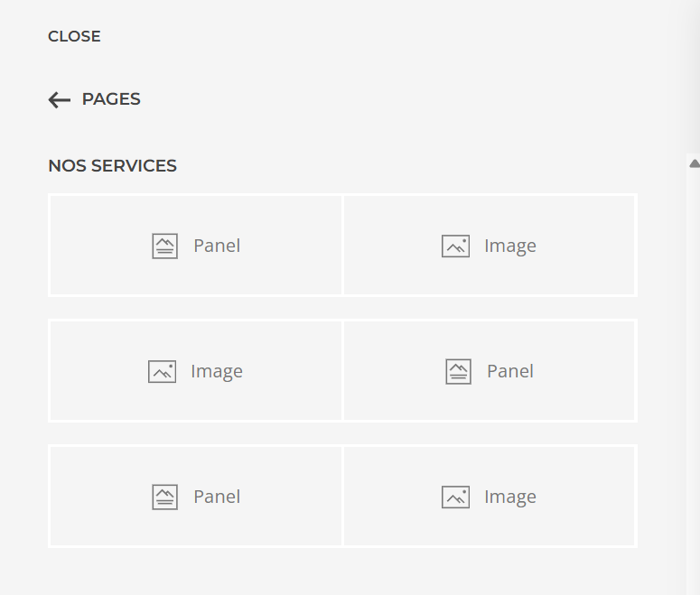The height and width of the screenshot is (595, 700).
Task: Pick the second row's Image label
Action: [217, 371]
